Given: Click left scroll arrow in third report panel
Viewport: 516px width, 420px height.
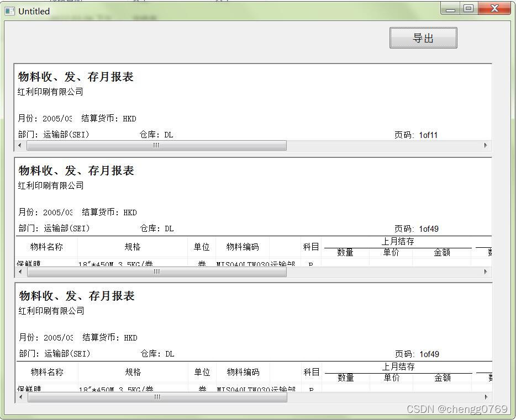Looking at the screenshot, I should coord(20,397).
